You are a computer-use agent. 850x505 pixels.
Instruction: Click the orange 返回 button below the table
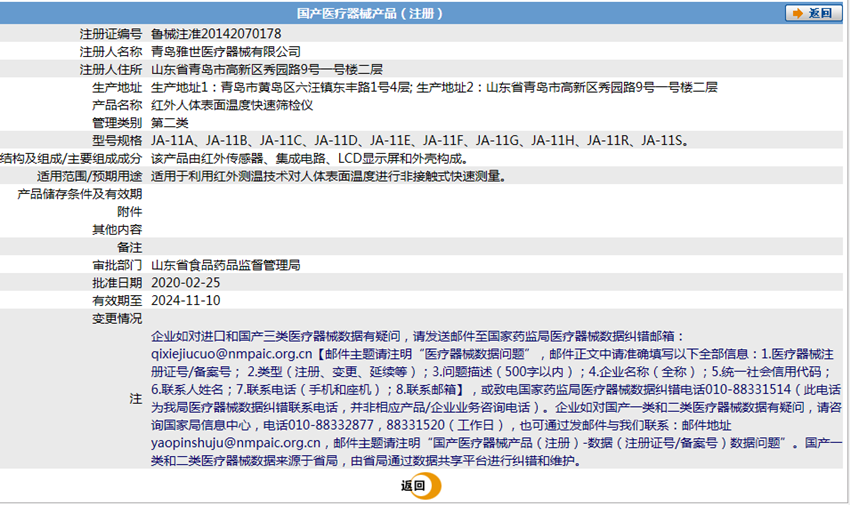[x=421, y=485]
